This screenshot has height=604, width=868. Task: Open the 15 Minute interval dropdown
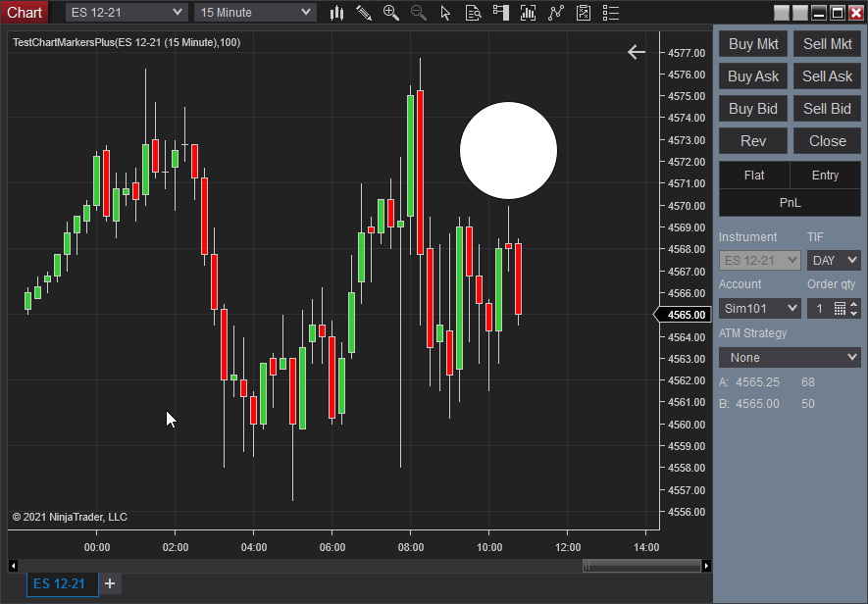click(x=254, y=13)
